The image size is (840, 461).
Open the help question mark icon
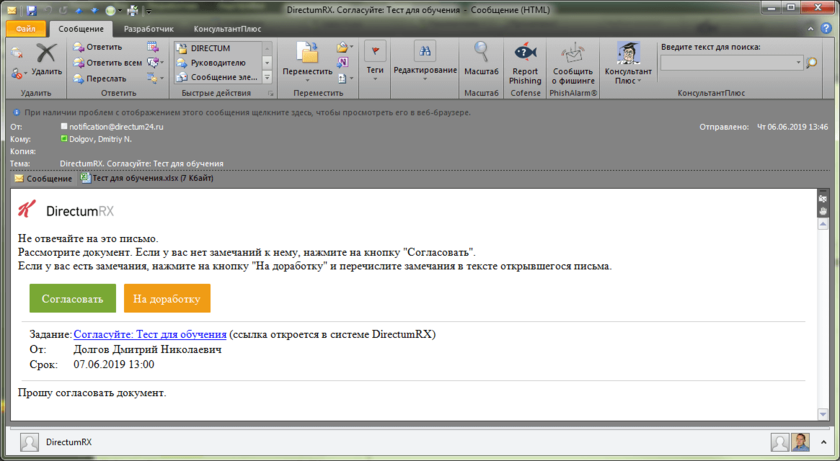tap(825, 31)
